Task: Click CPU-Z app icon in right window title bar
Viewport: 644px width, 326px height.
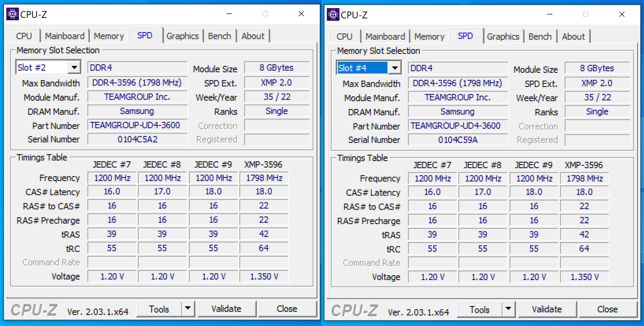Action: (333, 14)
